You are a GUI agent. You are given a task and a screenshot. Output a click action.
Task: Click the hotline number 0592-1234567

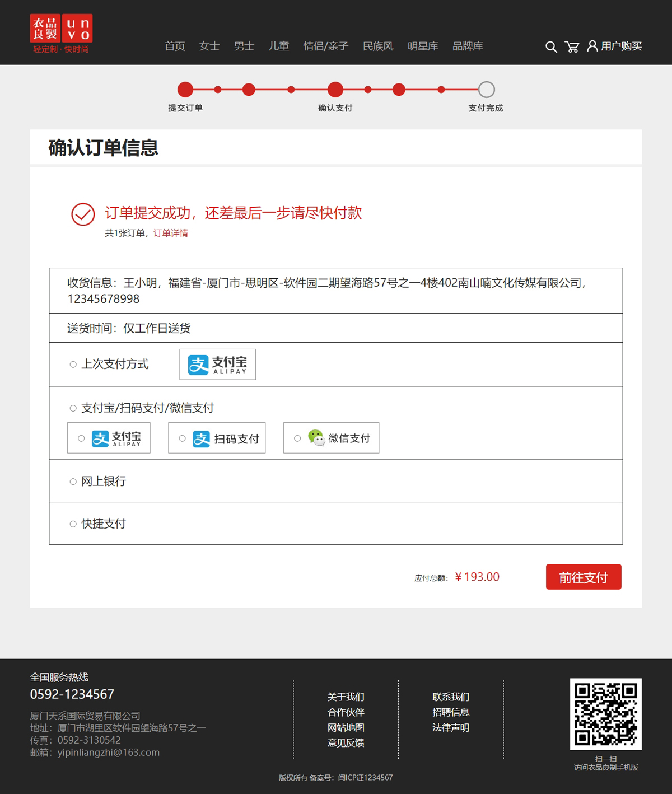[x=72, y=694]
